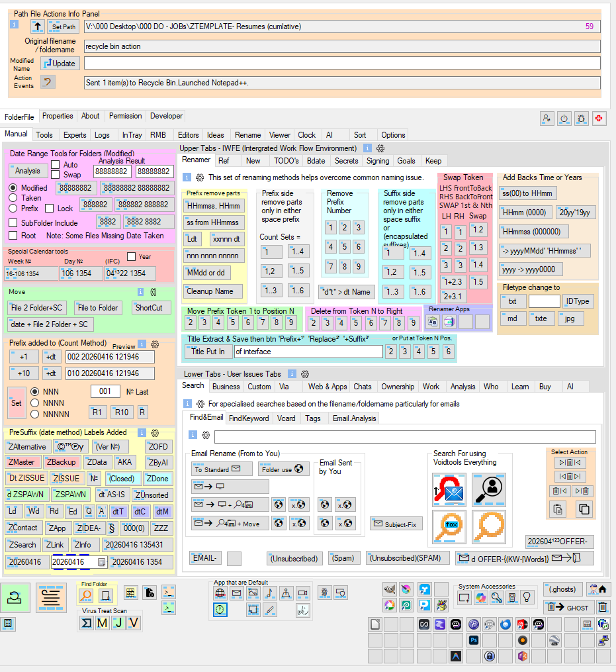Click the File 2 Folder+SC button

pyautogui.click(x=36, y=308)
